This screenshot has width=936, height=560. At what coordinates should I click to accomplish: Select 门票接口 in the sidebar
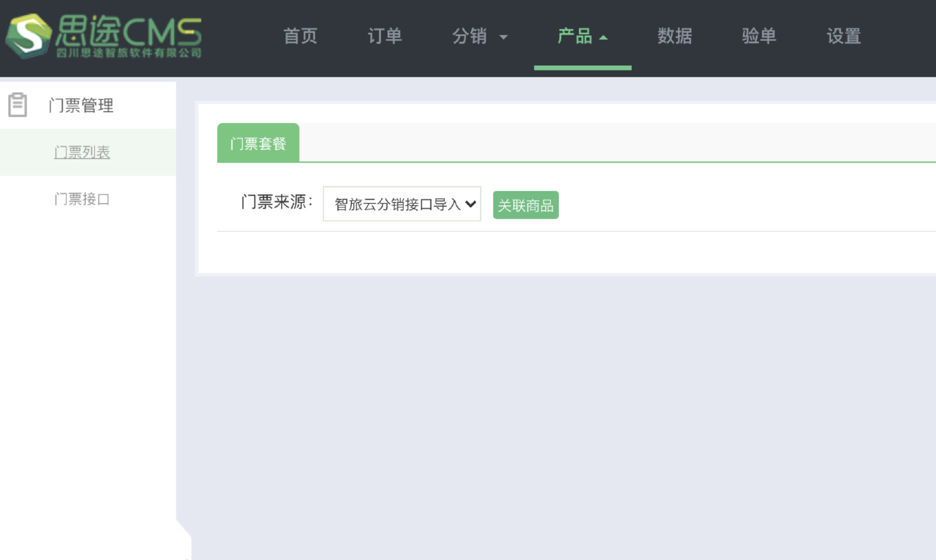82,199
